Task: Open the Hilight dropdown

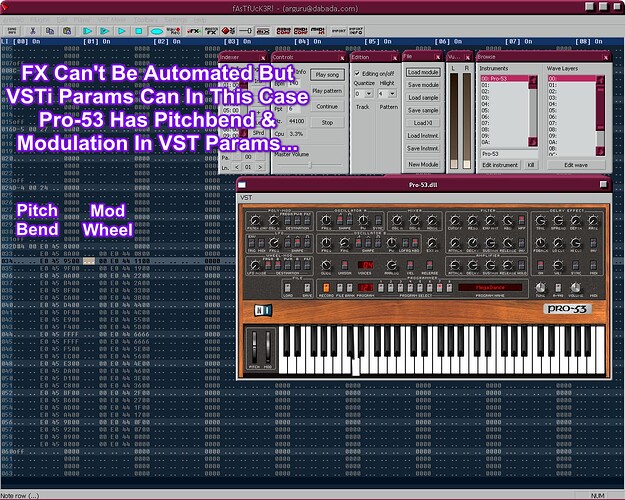Action: pos(393,94)
